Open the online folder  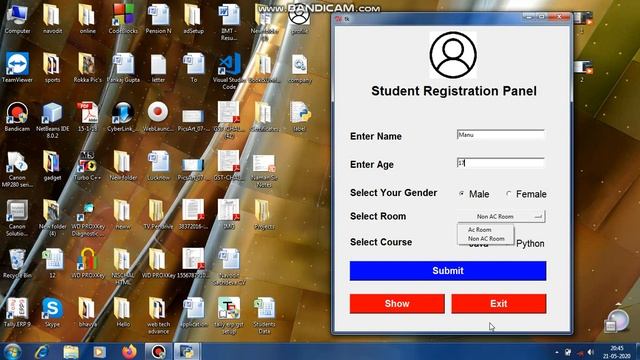87,19
